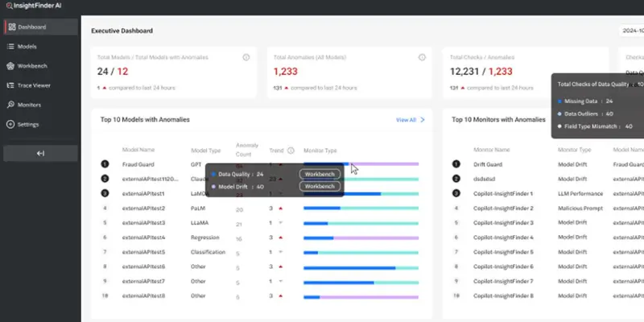Click Workbench button for Model Drift

point(320,187)
